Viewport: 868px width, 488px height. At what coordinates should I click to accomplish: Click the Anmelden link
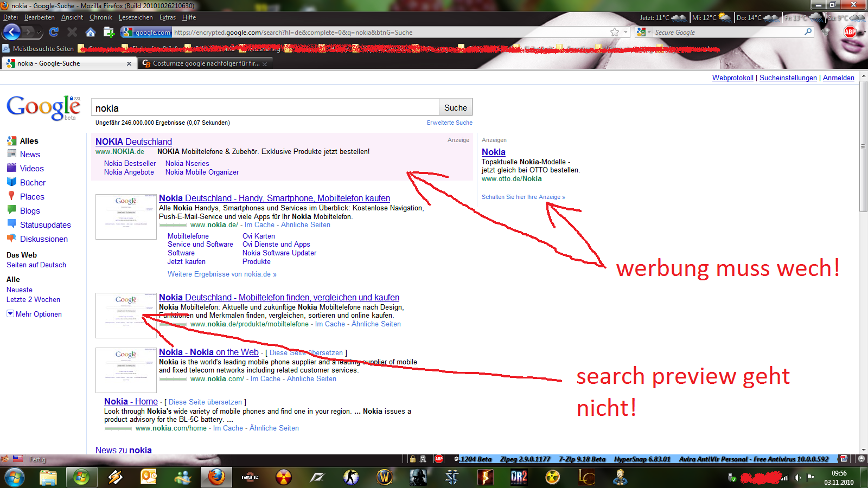pos(839,78)
